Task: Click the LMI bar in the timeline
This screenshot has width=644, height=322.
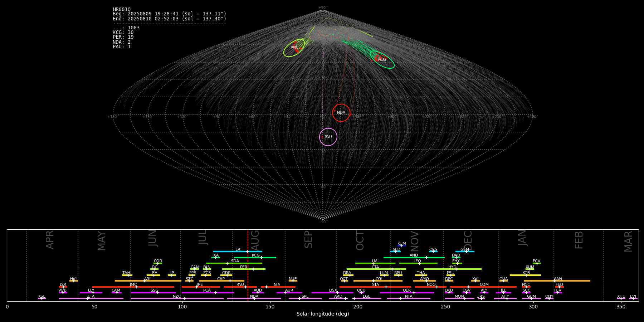Action: 375,263
